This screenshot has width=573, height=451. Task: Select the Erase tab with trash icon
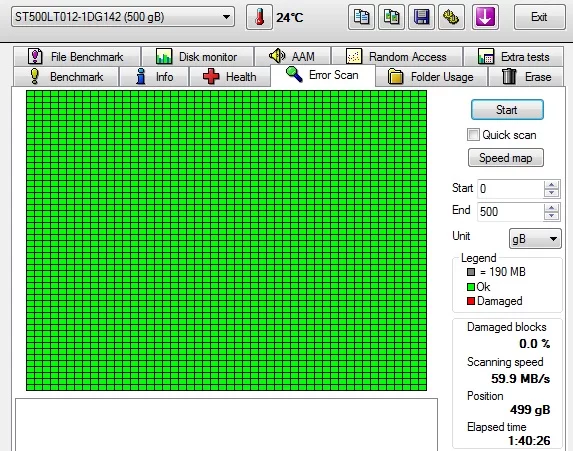click(x=526, y=77)
